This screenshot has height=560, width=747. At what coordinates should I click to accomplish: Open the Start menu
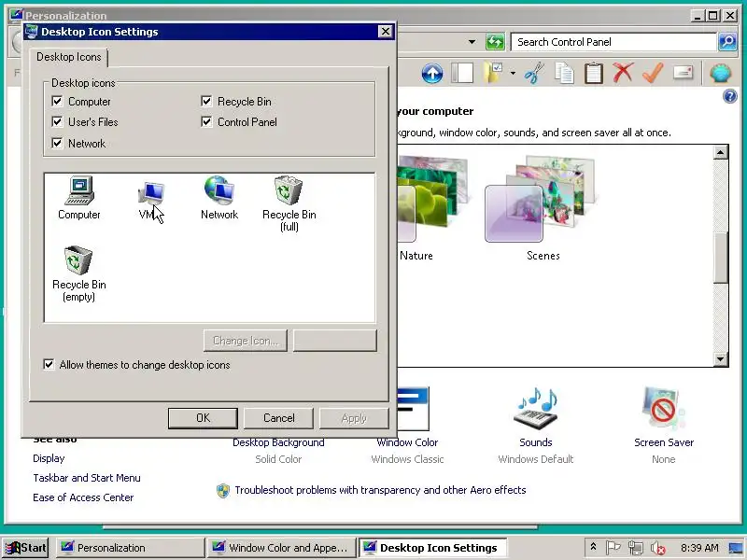click(26, 548)
